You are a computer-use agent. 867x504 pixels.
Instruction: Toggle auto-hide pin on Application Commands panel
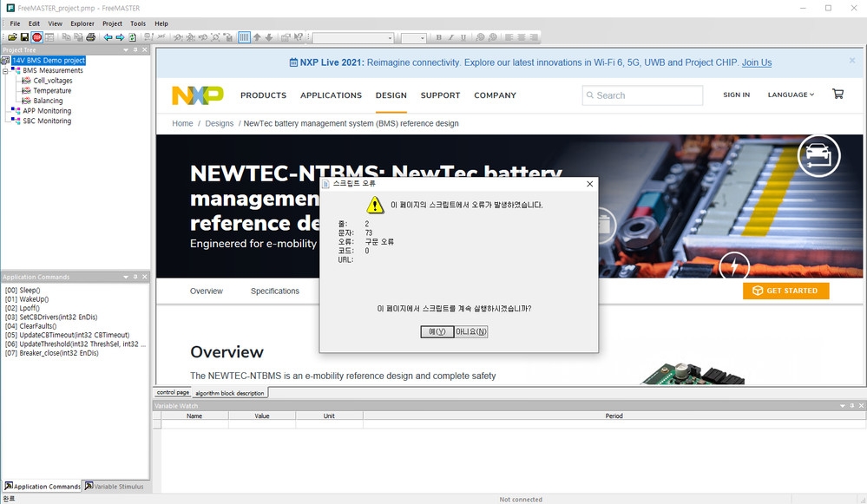point(135,277)
